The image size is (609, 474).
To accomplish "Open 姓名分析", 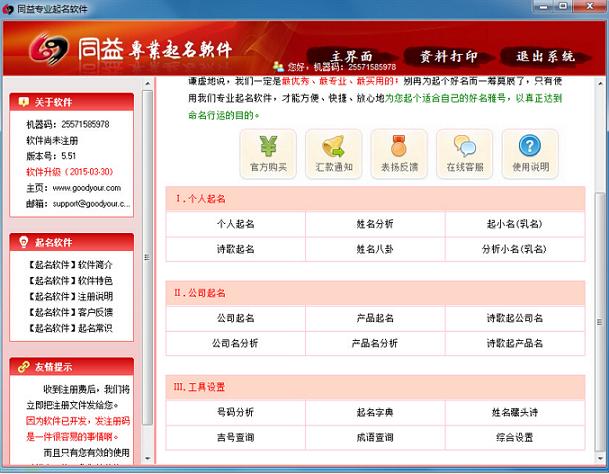I will (375, 224).
